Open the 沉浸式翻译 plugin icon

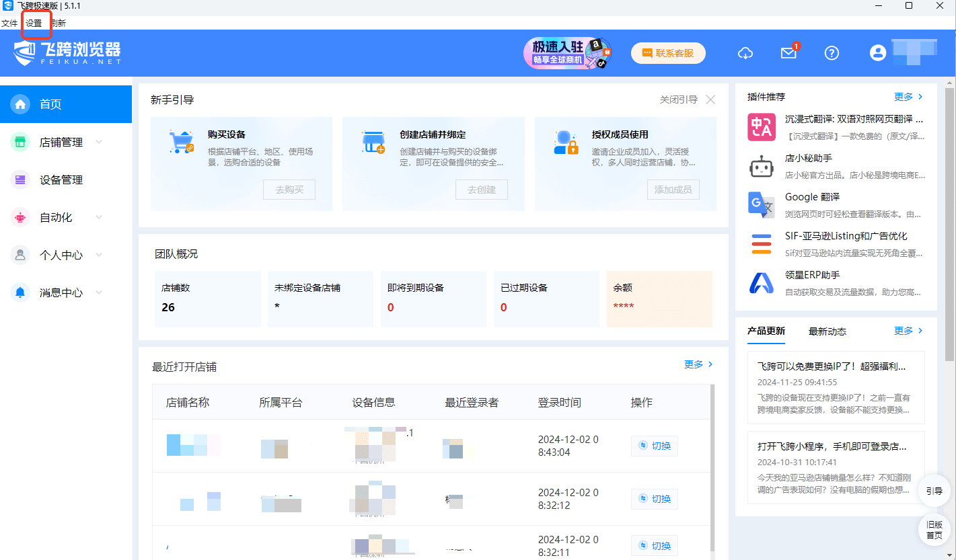click(762, 126)
